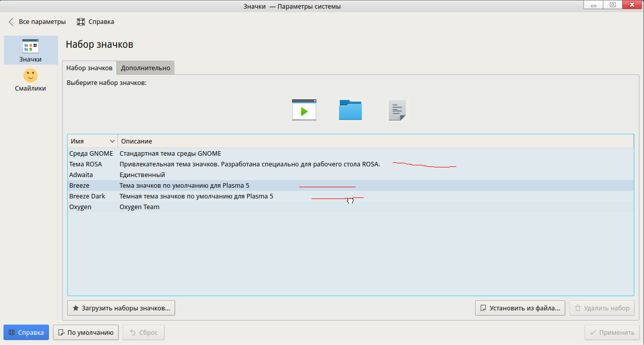This screenshot has height=345, width=644.
Task: Switch to the Дополнительно tab
Action: (x=145, y=68)
